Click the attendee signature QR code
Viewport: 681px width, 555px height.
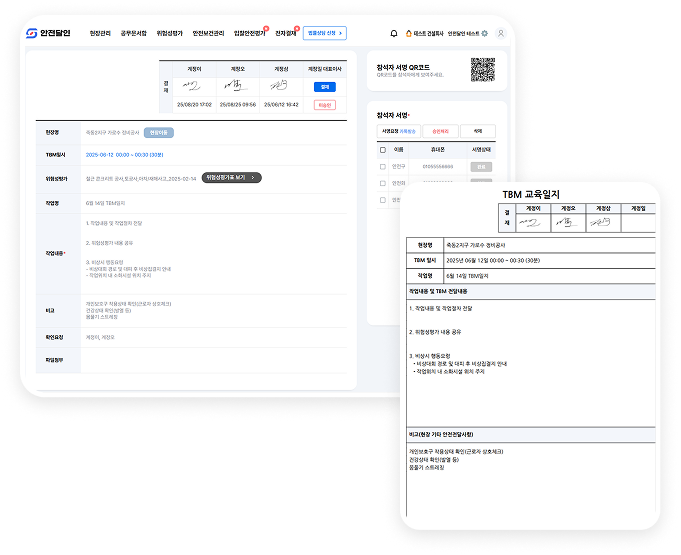point(483,70)
